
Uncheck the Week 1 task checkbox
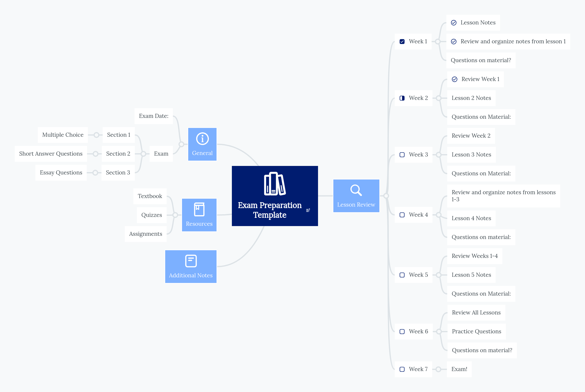pos(402,42)
